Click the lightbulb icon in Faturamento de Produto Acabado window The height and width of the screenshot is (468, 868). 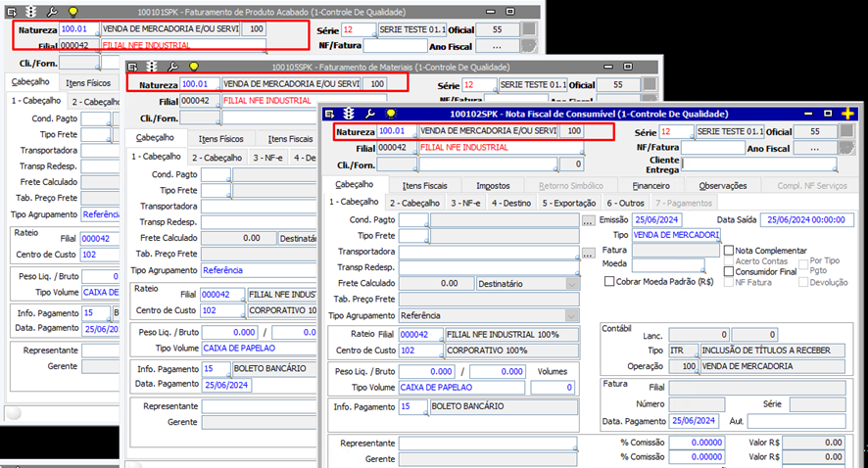72,12
